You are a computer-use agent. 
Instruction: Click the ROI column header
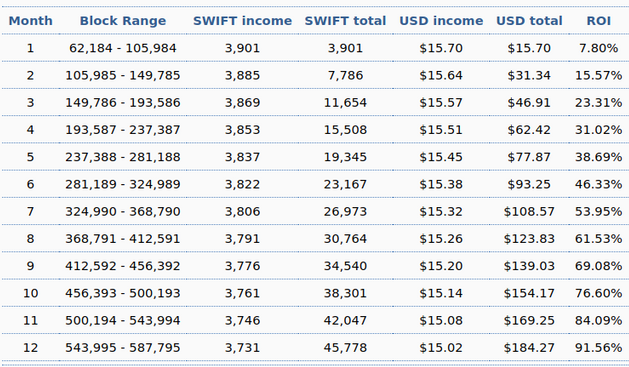pyautogui.click(x=599, y=21)
